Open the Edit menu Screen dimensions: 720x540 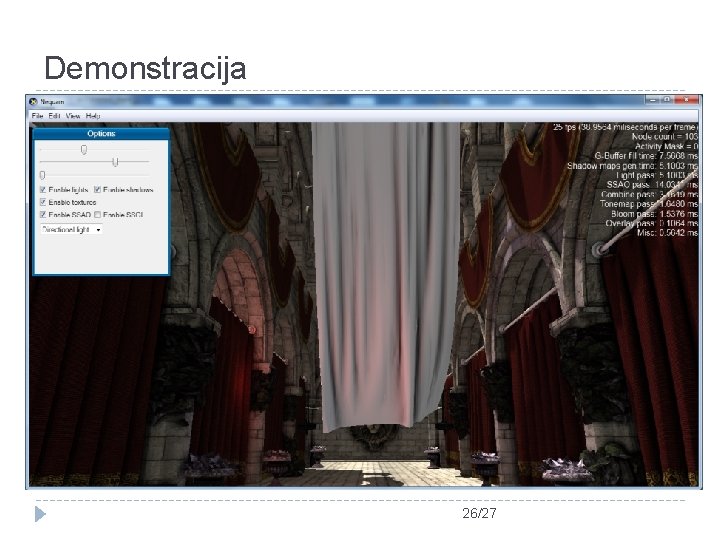tap(54, 116)
